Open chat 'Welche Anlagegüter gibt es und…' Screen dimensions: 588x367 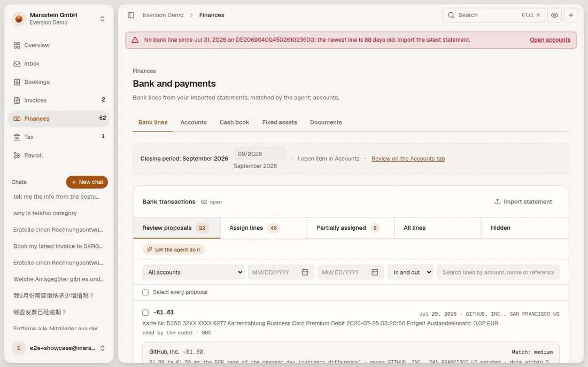pos(58,279)
